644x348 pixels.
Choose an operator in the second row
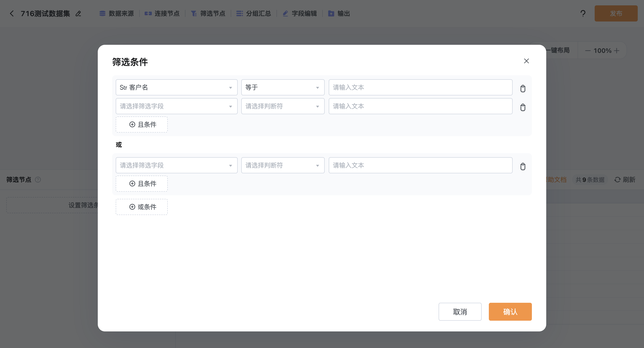point(283,106)
